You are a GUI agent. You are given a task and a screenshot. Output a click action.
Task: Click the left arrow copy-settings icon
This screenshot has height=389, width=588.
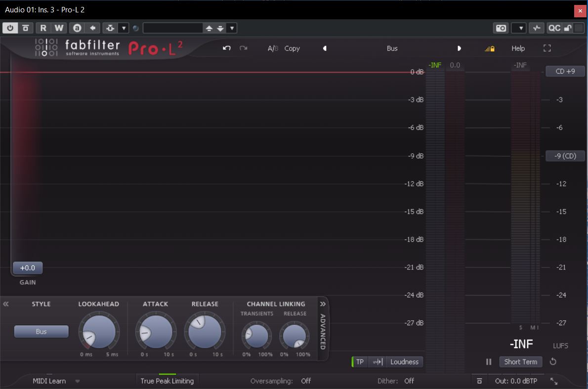(x=92, y=28)
